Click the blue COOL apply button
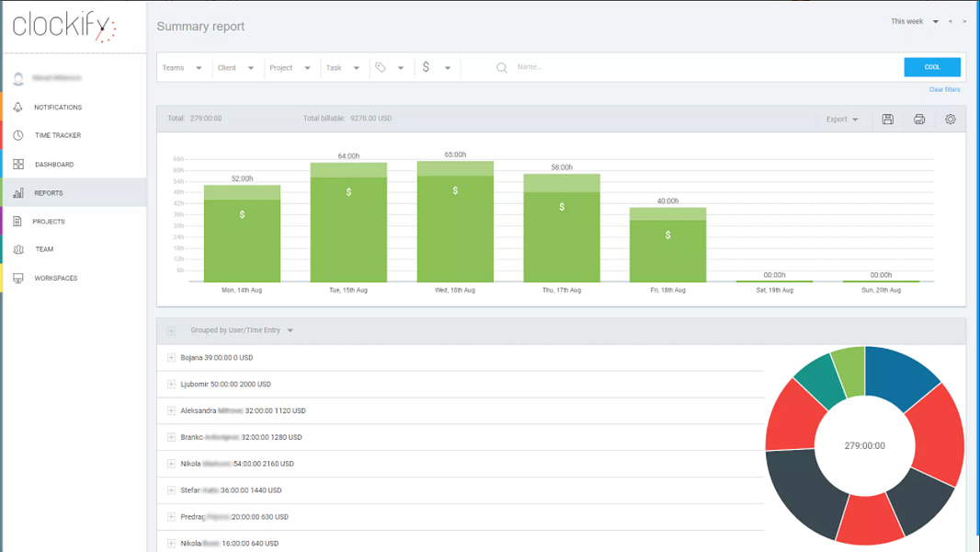Screen dimensions: 980x552 (932, 67)
